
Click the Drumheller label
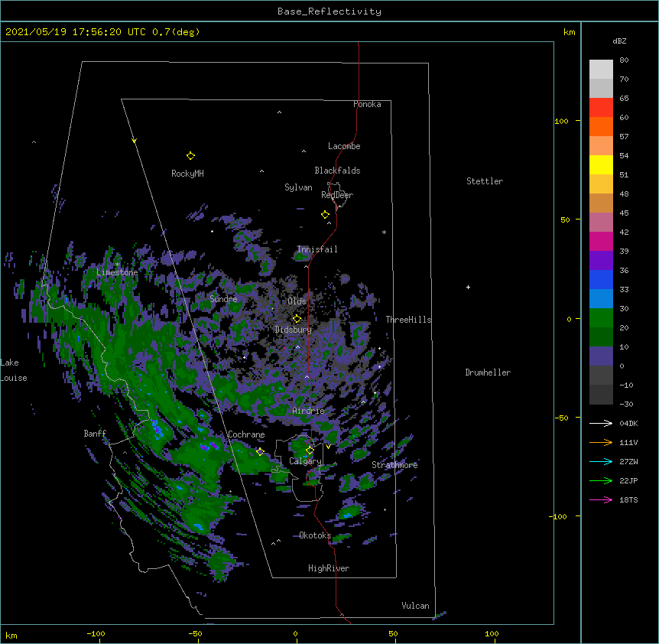pyautogui.click(x=488, y=372)
